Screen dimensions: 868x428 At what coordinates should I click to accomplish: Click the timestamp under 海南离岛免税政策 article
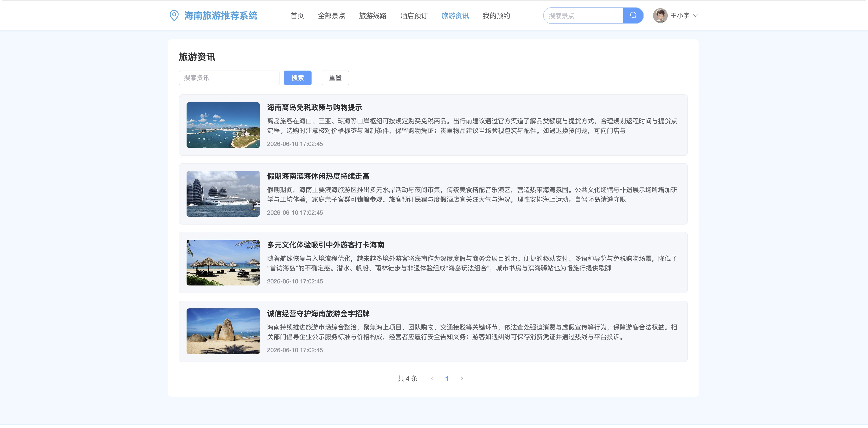tap(295, 144)
